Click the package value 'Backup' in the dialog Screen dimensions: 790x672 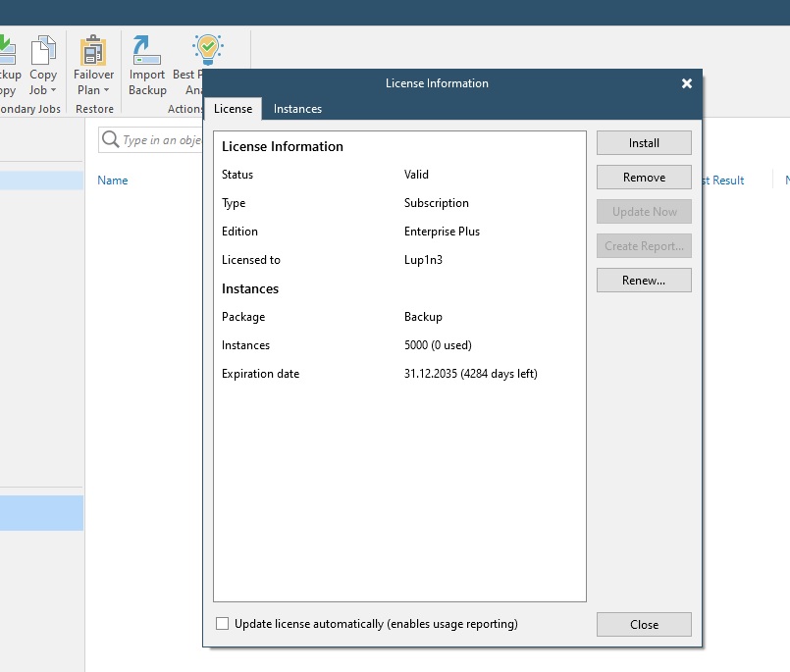click(423, 317)
